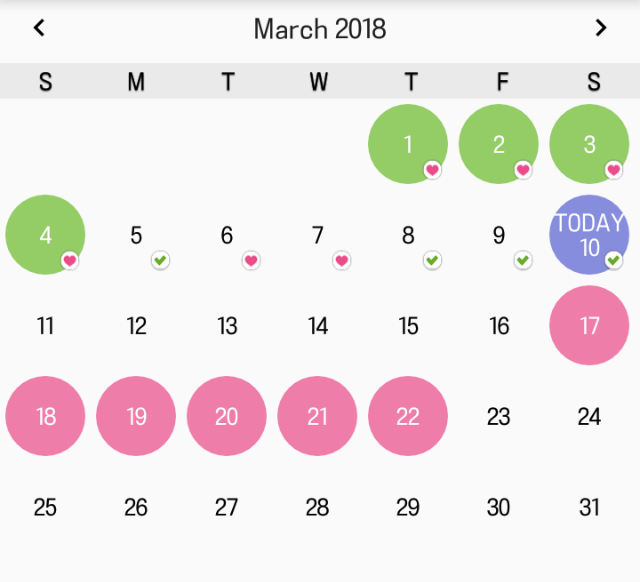
Task: Select pink-circled March 17
Action: tap(589, 326)
